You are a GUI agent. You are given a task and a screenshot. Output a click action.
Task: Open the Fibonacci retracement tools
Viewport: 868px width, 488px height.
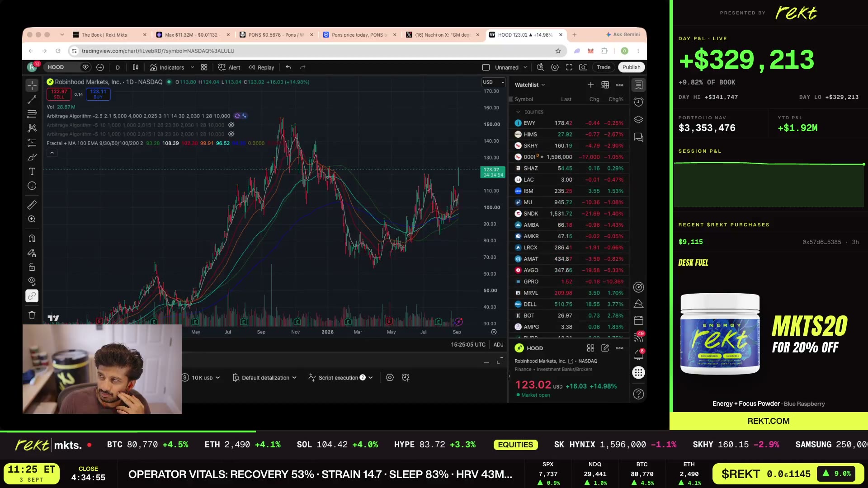[x=32, y=114]
